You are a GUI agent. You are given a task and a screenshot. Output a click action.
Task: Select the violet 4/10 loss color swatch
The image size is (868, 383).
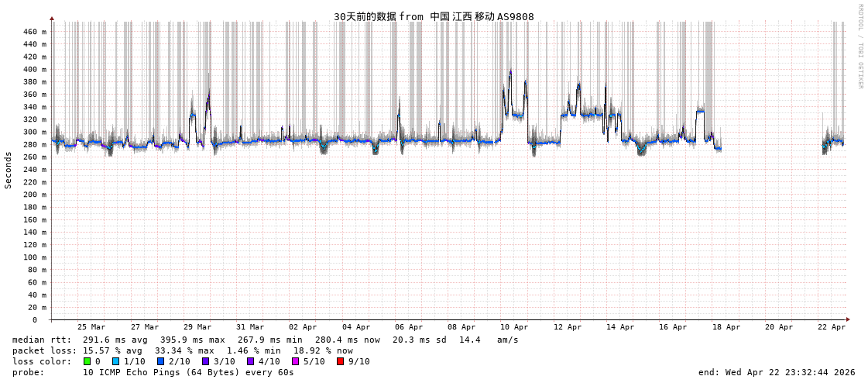click(x=251, y=361)
